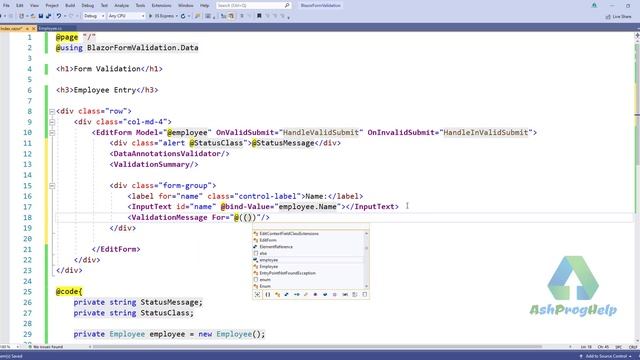Image resolution: width=640 pixels, height=360 pixels.
Task: Open the Build menu
Action: click(70, 6)
